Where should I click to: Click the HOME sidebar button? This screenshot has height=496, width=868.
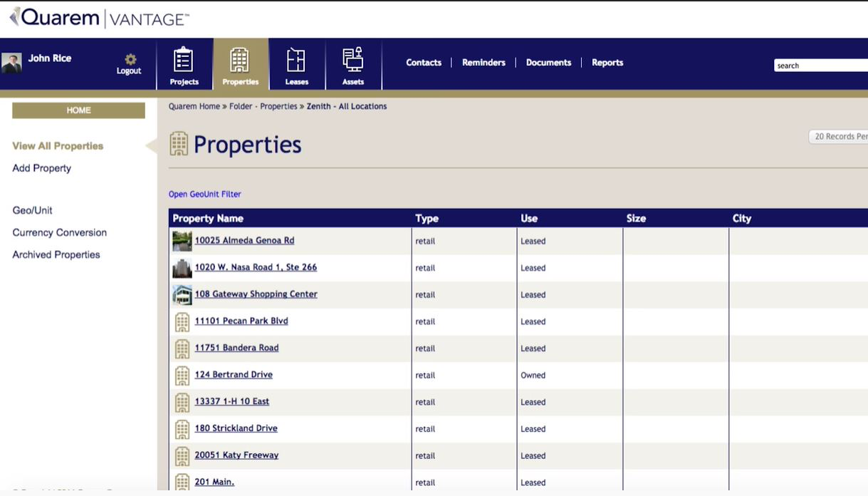click(x=78, y=110)
